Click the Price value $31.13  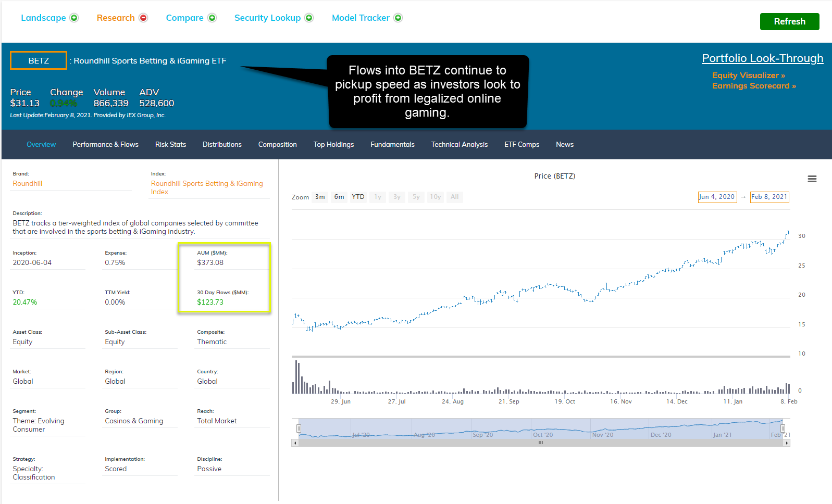pos(25,104)
